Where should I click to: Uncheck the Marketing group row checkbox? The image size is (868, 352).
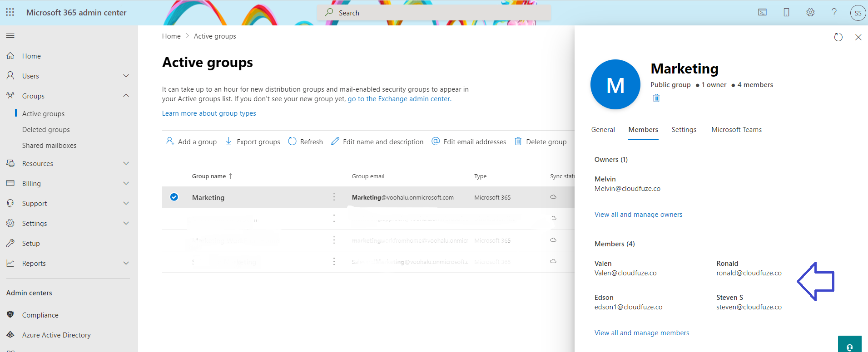pyautogui.click(x=174, y=197)
